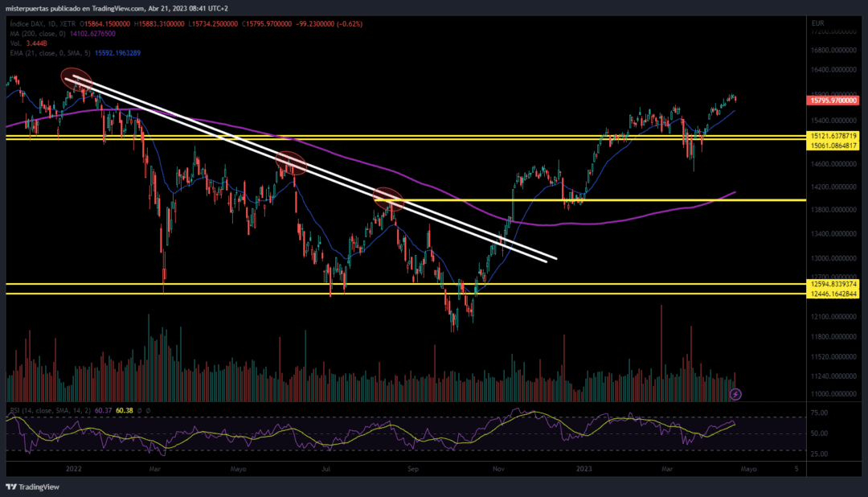Click the purple lightning bolt icon
Screen dimensions: 868x497
[735, 393]
